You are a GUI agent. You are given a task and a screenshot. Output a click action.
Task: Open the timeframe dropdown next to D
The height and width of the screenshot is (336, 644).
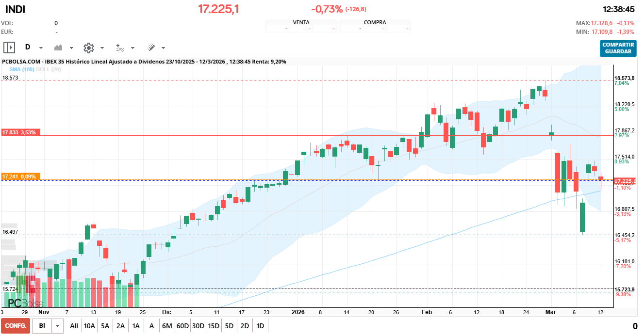pos(41,47)
